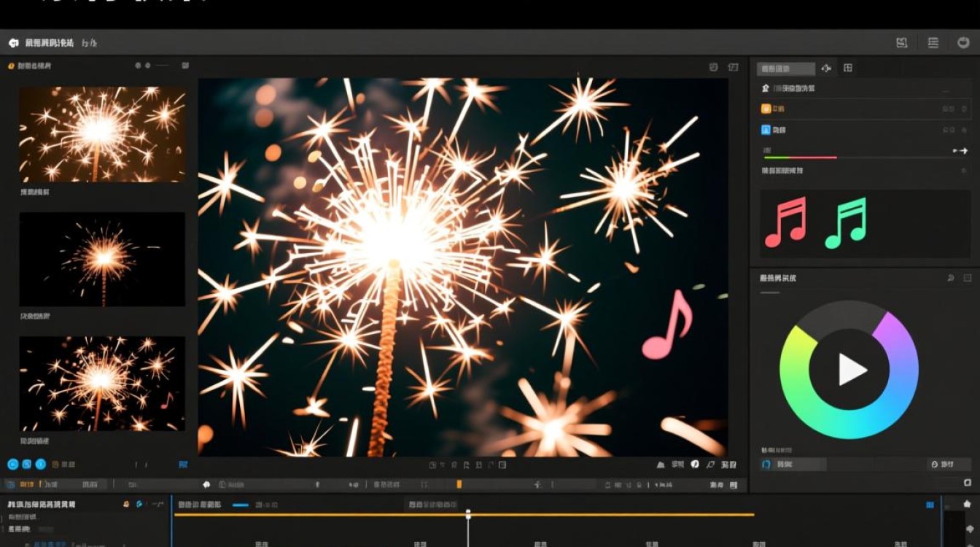Select the top sparkler thumbnail in the media panel
Screen dimensions: 980x547
point(102,135)
